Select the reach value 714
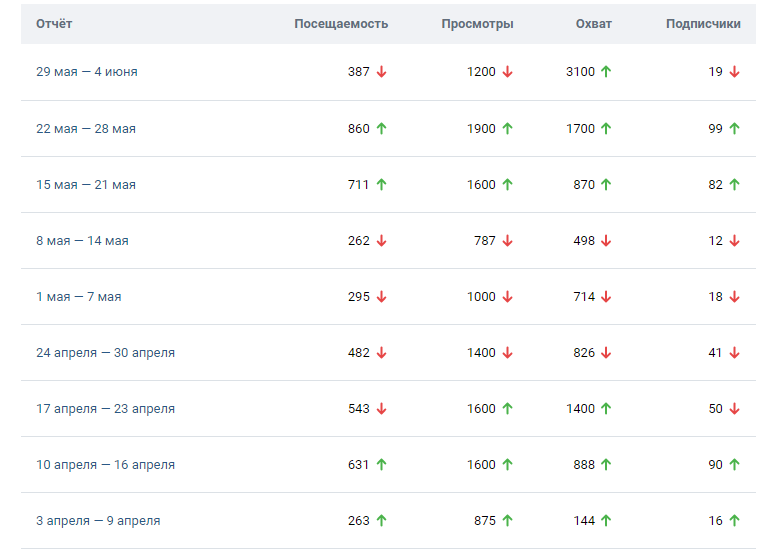The height and width of the screenshot is (549, 779). pos(584,297)
